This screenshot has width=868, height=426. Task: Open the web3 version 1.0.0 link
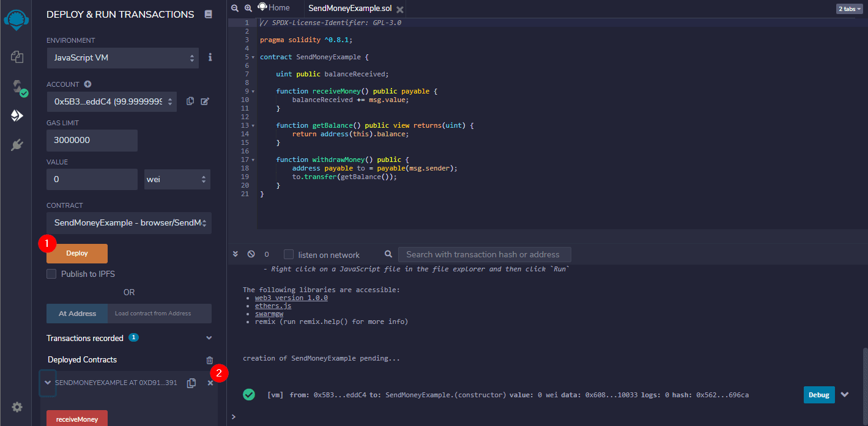pyautogui.click(x=291, y=298)
